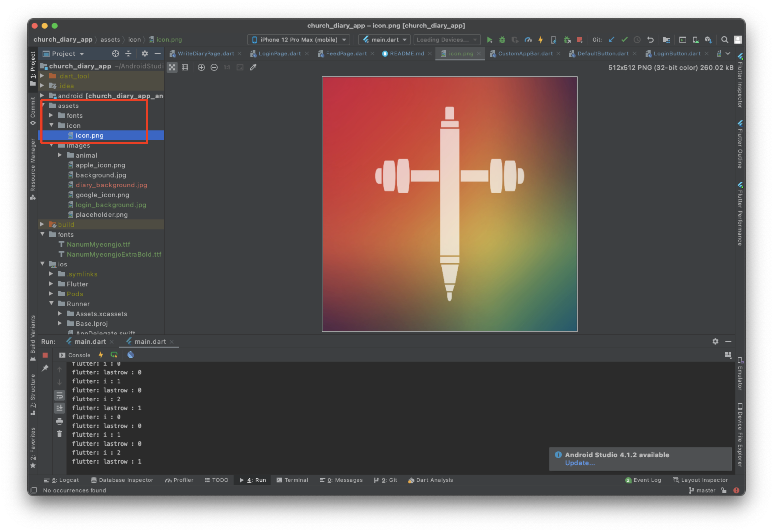The height and width of the screenshot is (532, 773).
Task: Toggle chessboard transparency background in image viewer
Action: pyautogui.click(x=172, y=67)
